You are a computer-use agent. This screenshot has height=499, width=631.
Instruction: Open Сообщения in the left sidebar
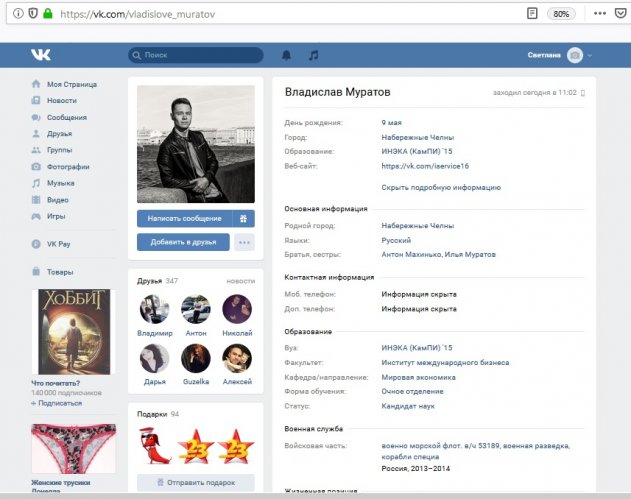[x=68, y=117]
